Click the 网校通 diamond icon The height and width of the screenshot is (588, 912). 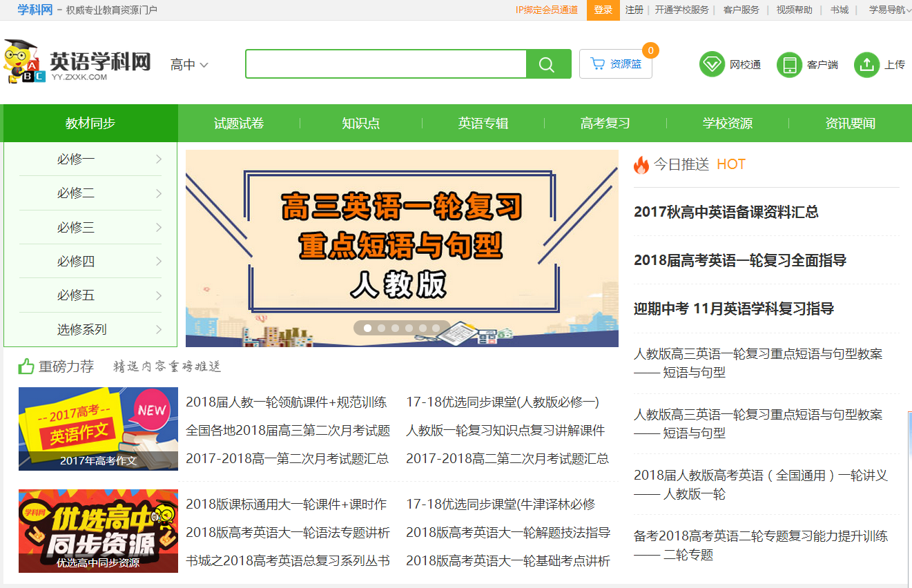tap(712, 64)
